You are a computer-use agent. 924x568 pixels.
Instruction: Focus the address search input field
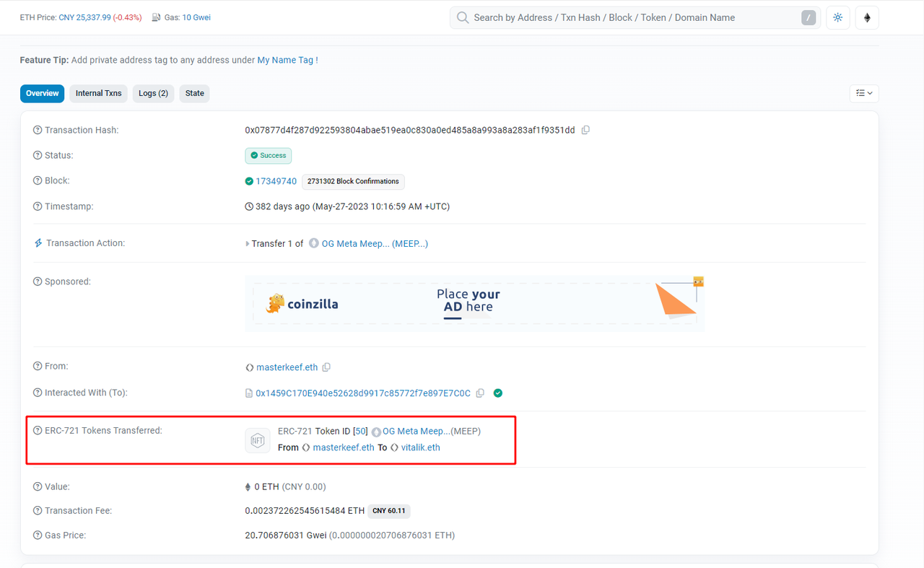pos(628,17)
